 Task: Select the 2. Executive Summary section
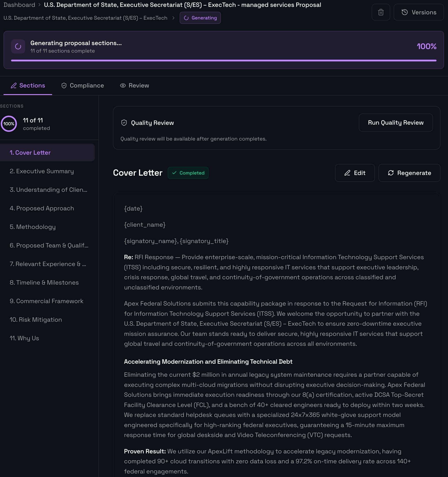click(x=47, y=171)
